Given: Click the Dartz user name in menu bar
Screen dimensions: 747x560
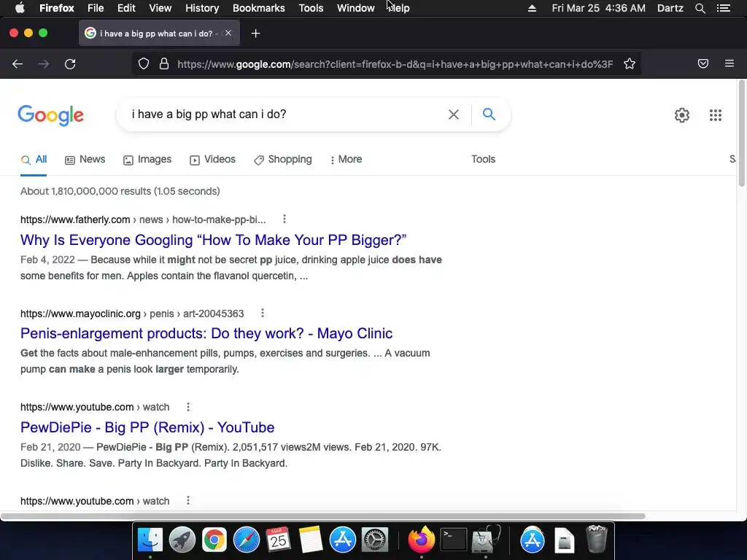Looking at the screenshot, I should pos(670,8).
